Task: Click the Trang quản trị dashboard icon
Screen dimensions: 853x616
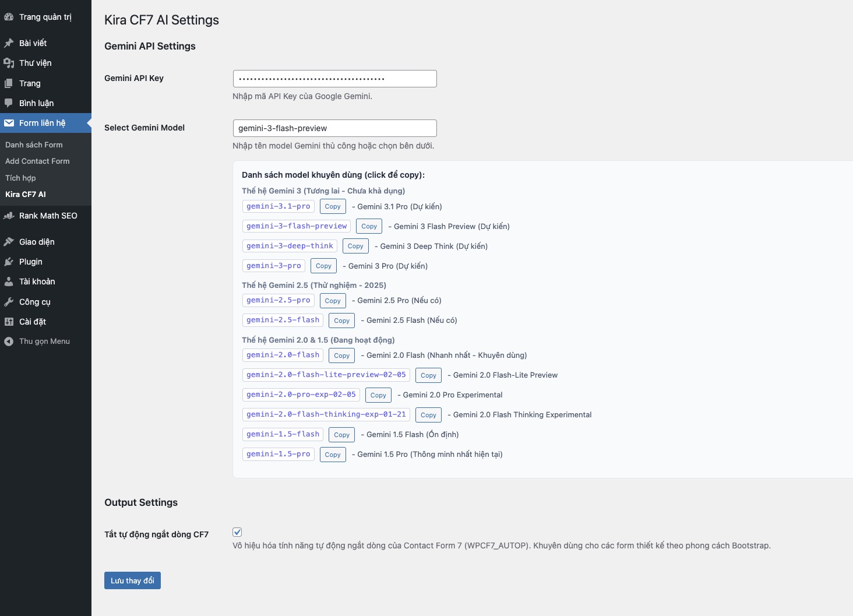Action: pyautogui.click(x=9, y=17)
